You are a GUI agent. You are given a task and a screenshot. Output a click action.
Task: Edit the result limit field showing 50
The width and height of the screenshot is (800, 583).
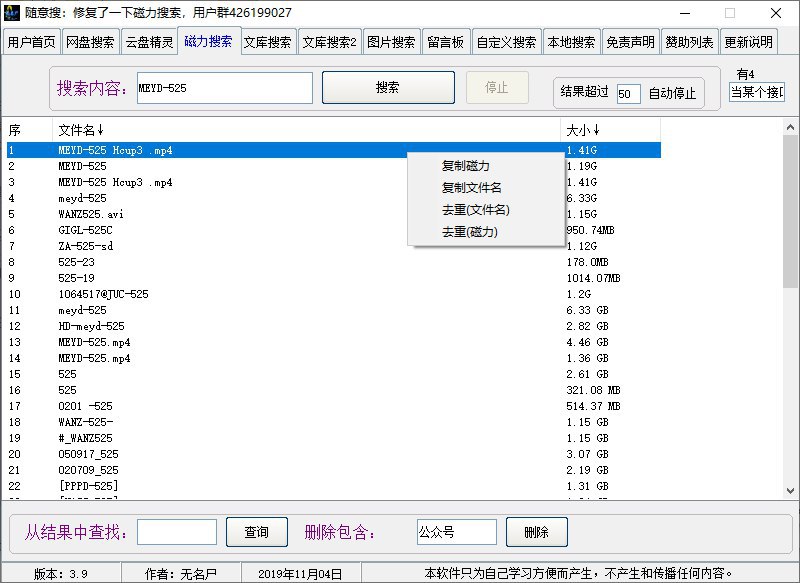tap(628, 93)
